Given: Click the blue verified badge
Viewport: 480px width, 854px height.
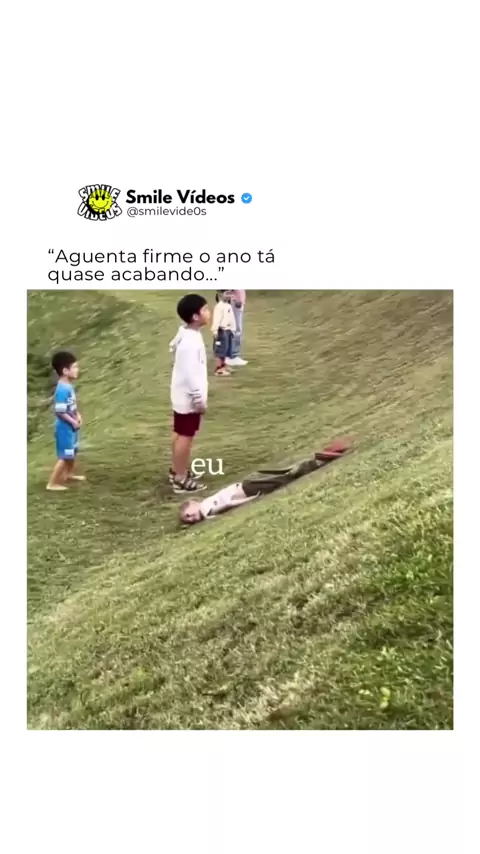Looking at the screenshot, I should pyautogui.click(x=246, y=198).
